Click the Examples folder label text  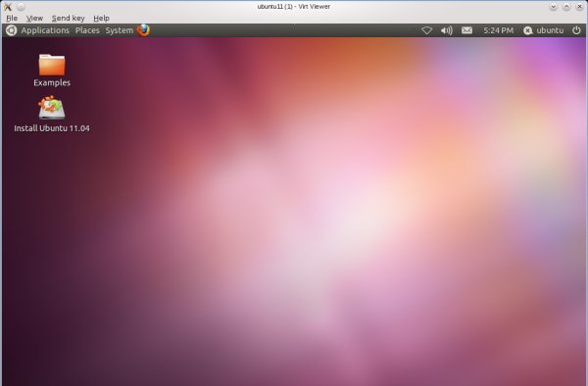tap(52, 82)
